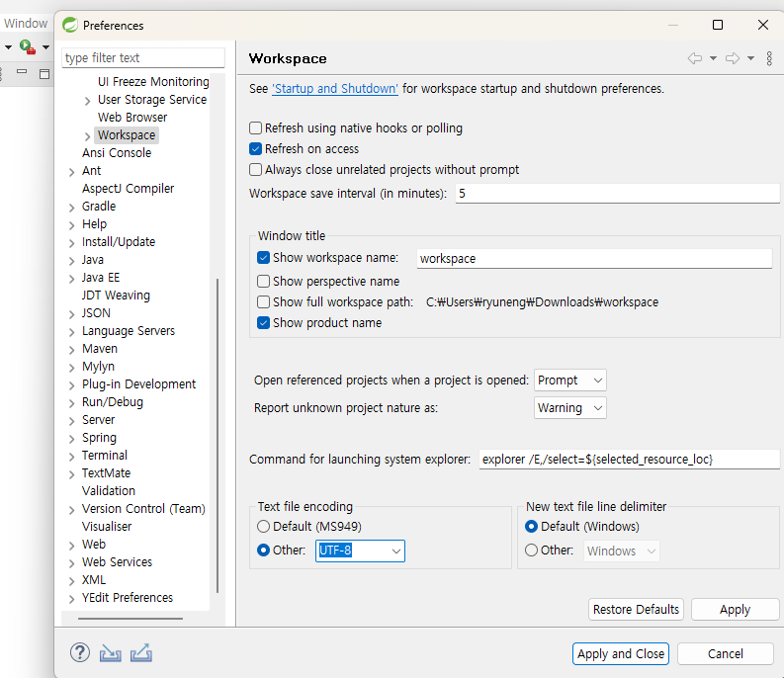Select Validation preference page
Viewport: 784px width, 678px height.
[x=109, y=490]
